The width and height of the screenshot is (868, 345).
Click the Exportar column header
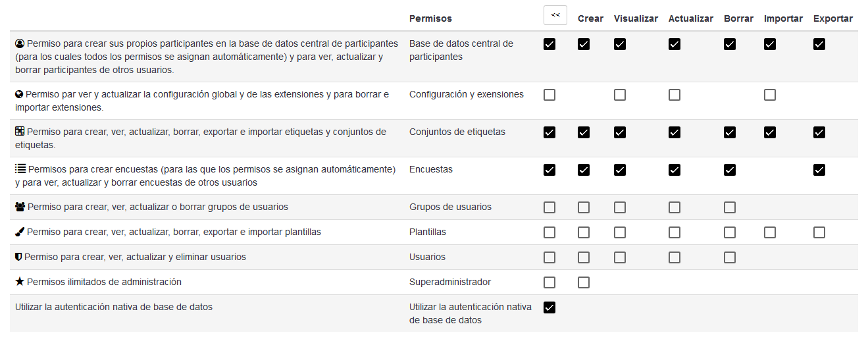[832, 18]
